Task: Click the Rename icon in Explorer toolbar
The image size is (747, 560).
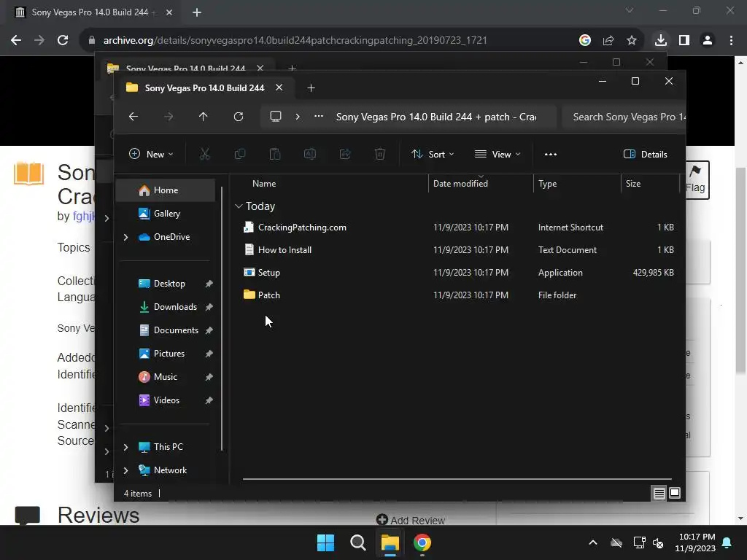Action: tap(309, 154)
